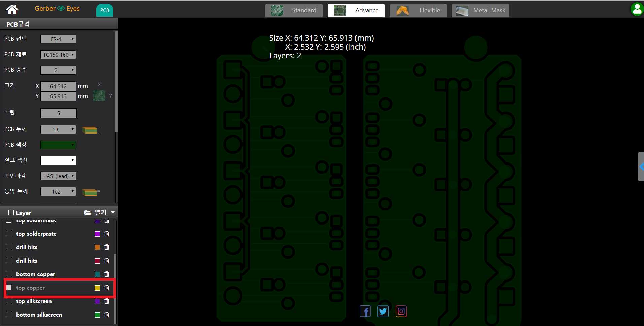
Task: Delete the red drill hits layer
Action: click(x=107, y=261)
